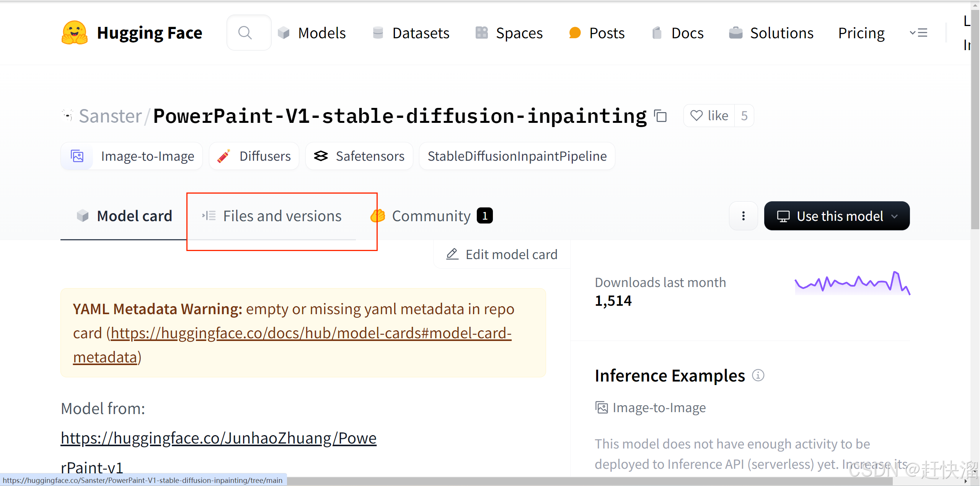Screen dimensions: 980x486
Task: Open the search magnifier box
Action: (245, 33)
